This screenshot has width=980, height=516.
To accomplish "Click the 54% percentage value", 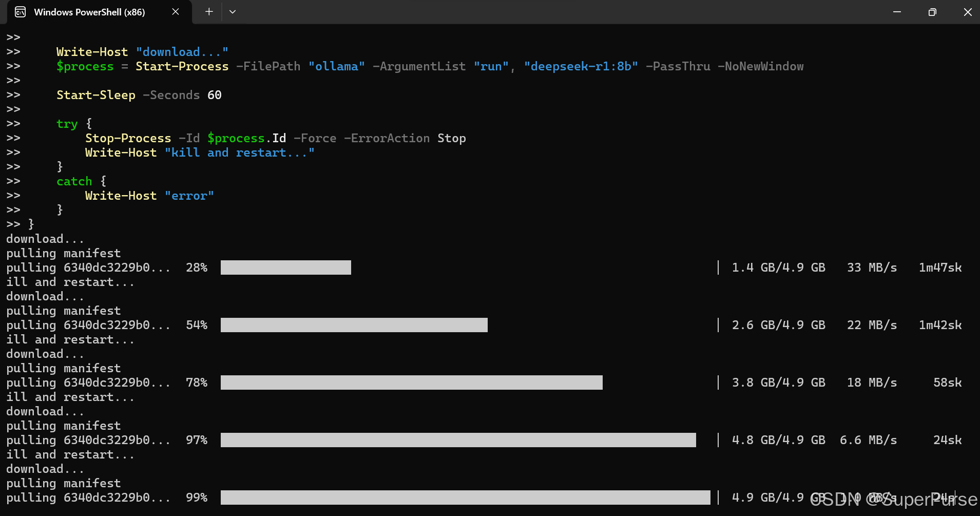I will (x=197, y=325).
